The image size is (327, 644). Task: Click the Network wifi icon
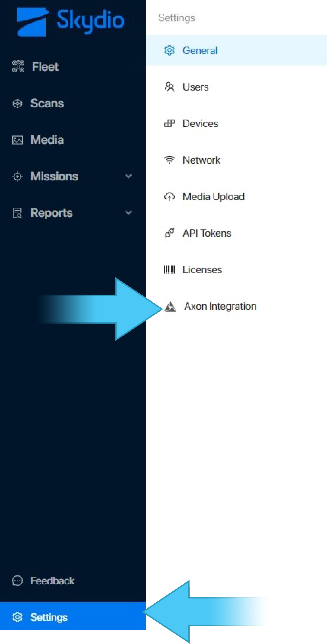click(x=170, y=160)
